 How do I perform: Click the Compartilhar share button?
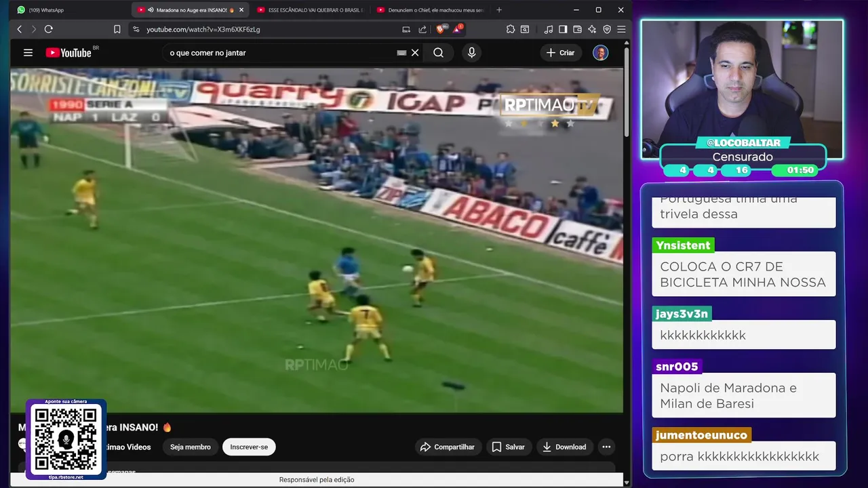click(x=448, y=447)
